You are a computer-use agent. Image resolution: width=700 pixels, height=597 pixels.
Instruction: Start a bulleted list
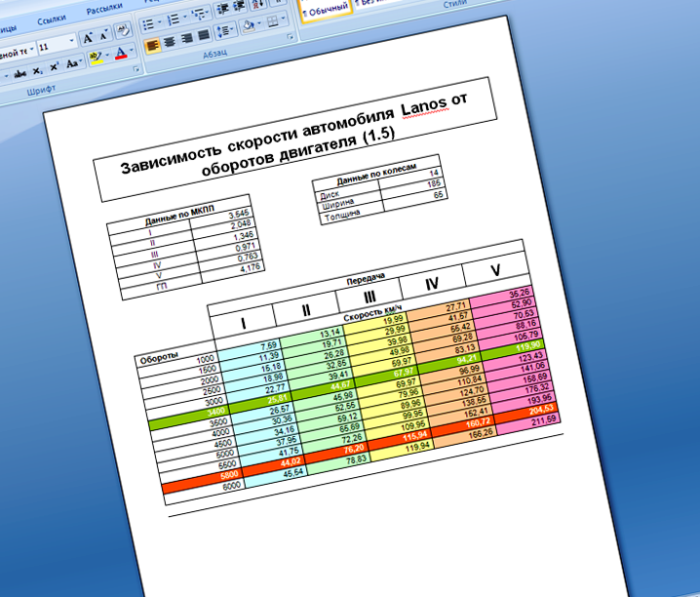[148, 24]
